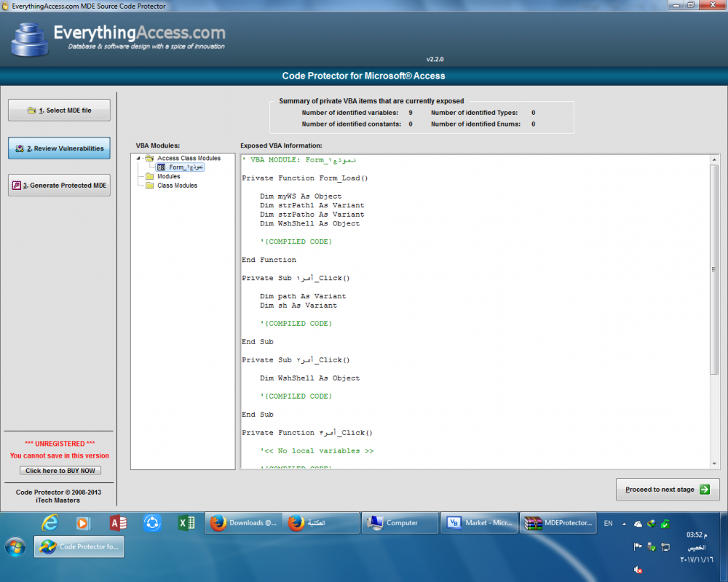Click the '*** UNREGISTERED ***' notice

(x=60, y=444)
